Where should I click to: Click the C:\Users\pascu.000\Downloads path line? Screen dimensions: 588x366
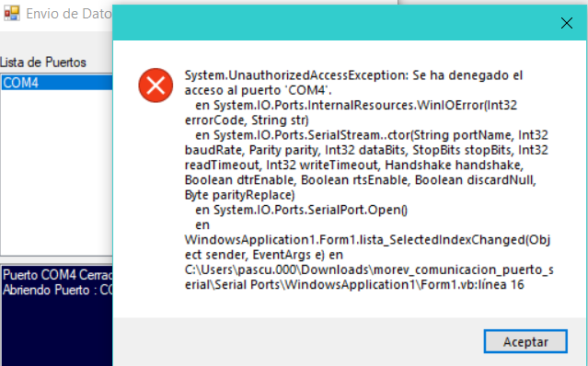369,269
